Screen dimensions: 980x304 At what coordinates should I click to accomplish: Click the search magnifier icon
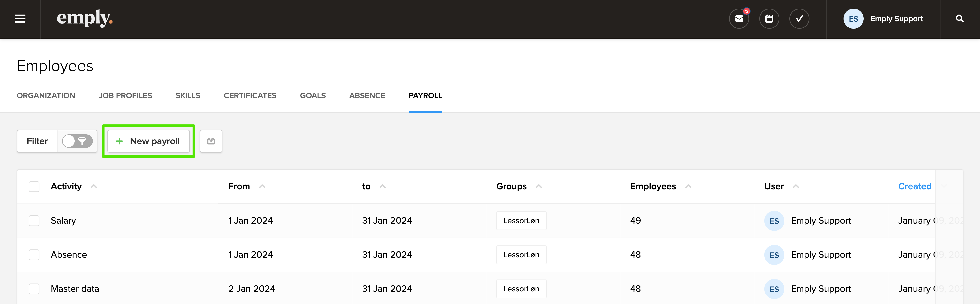point(960,19)
